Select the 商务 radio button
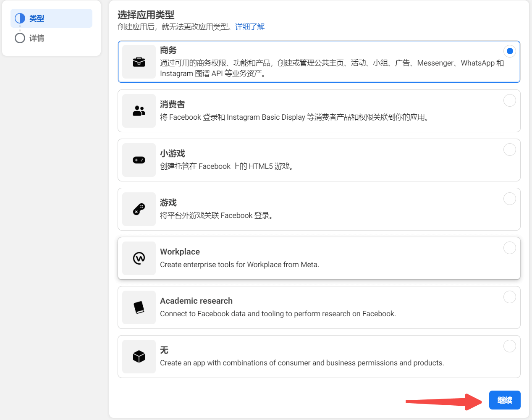This screenshot has height=420, width=532. click(509, 51)
